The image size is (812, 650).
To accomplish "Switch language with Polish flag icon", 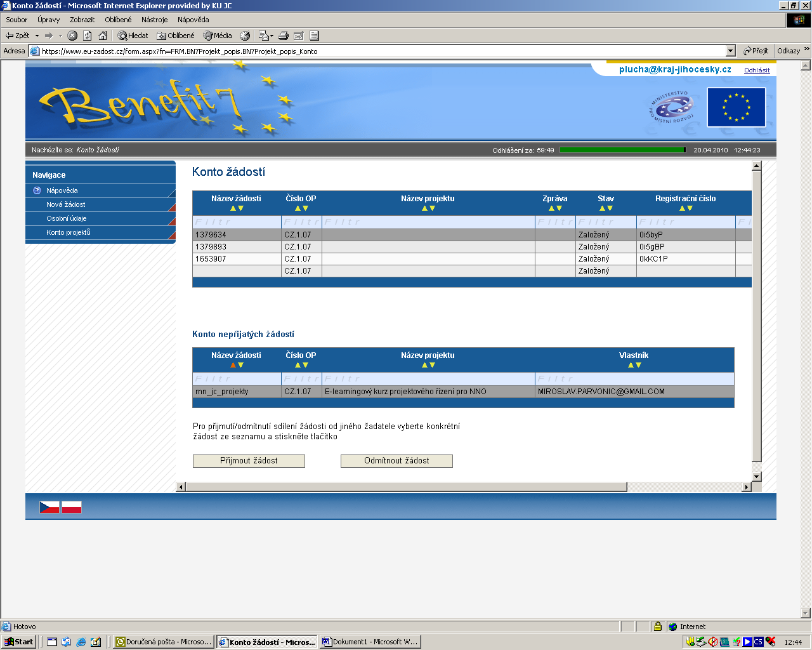I will tap(72, 507).
